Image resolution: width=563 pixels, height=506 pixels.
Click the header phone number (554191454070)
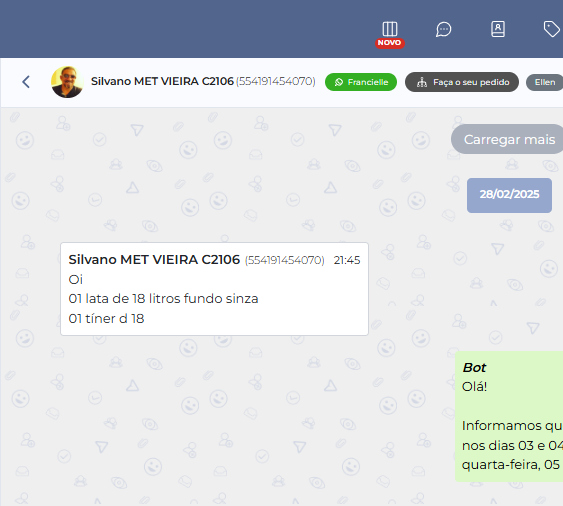tap(276, 82)
